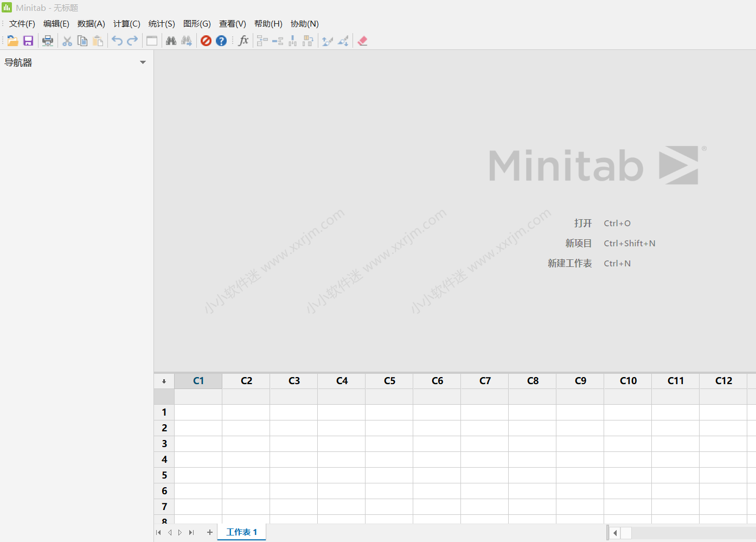The height and width of the screenshot is (542, 756).
Task: Click the fx formula icon
Action: pyautogui.click(x=244, y=41)
